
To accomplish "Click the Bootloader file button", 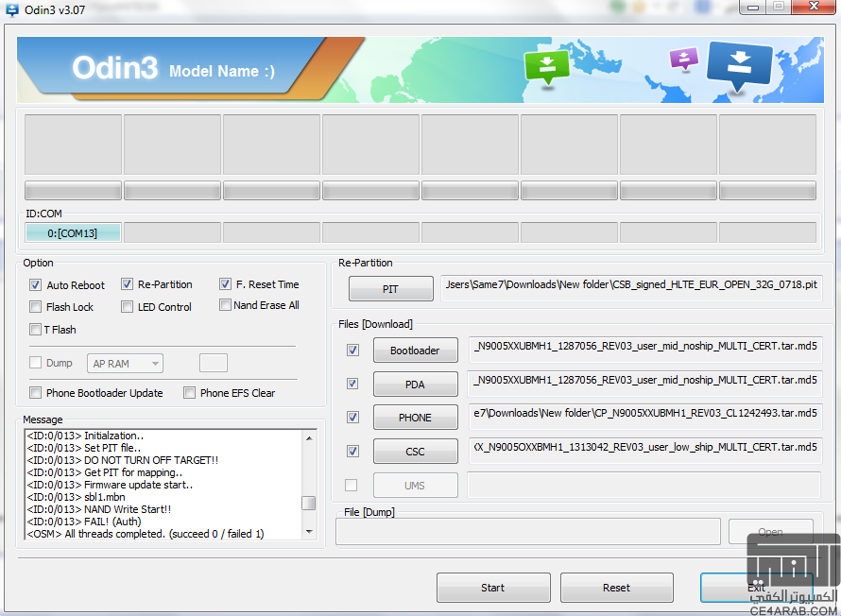I will [x=415, y=351].
